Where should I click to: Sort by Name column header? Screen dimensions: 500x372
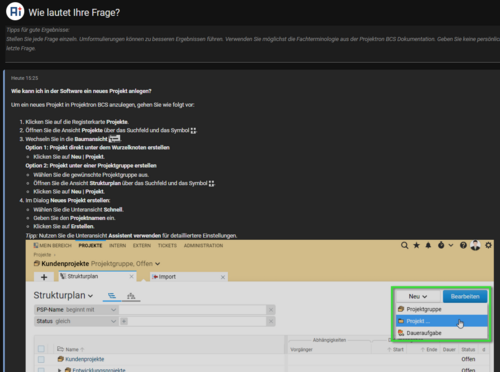(x=72, y=349)
